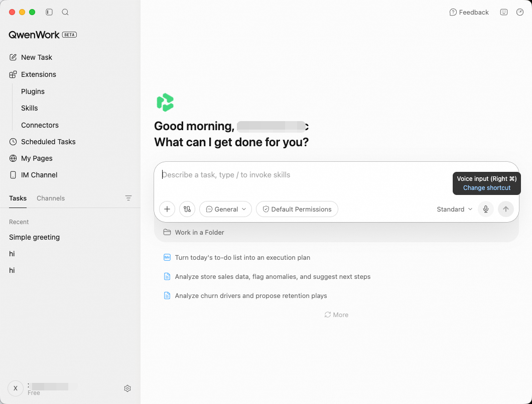The image size is (532, 404).
Task: Open the IM Channel section
Action: 39,175
